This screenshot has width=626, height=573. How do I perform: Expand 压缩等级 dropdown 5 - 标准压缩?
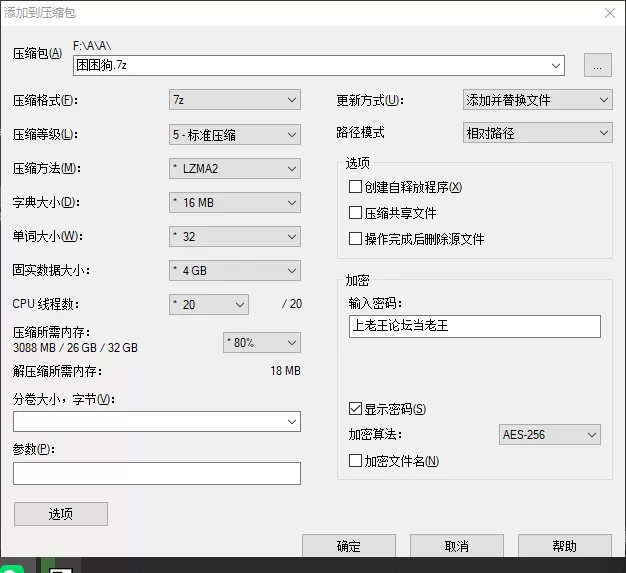pos(235,135)
